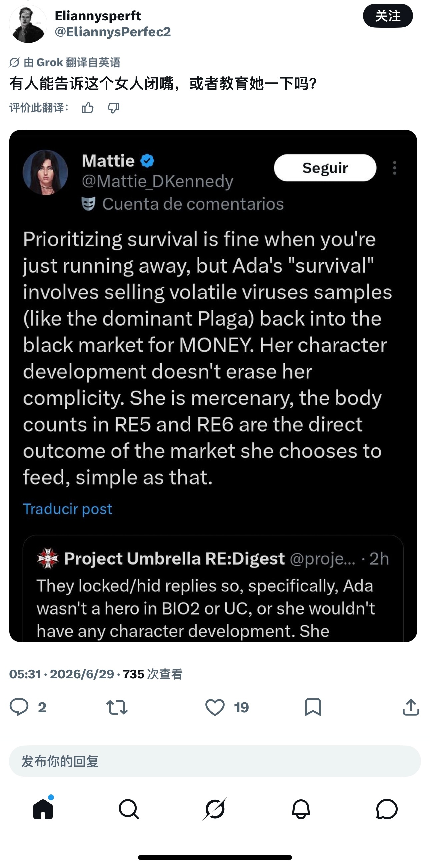This screenshot has width=430, height=868.
Task: Tap the reply comment bubble icon
Action: (x=19, y=707)
